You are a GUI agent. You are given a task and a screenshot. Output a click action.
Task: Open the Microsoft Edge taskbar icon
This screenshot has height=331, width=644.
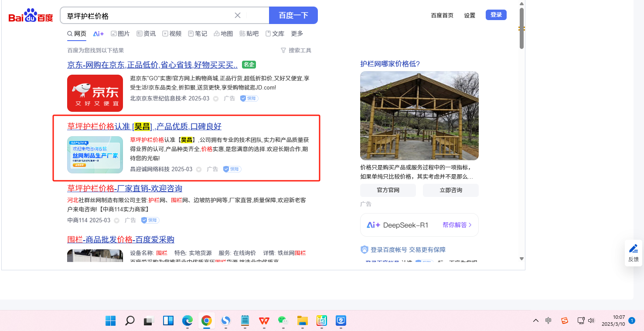[187, 321]
